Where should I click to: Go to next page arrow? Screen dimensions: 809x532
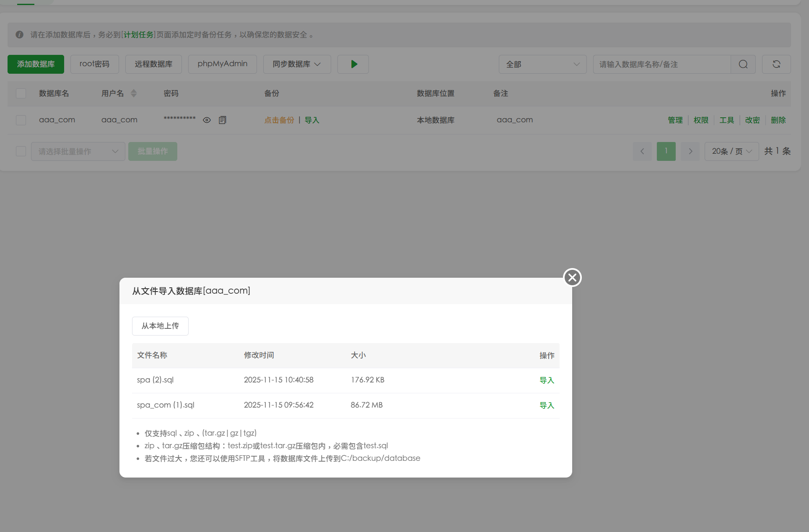click(690, 151)
